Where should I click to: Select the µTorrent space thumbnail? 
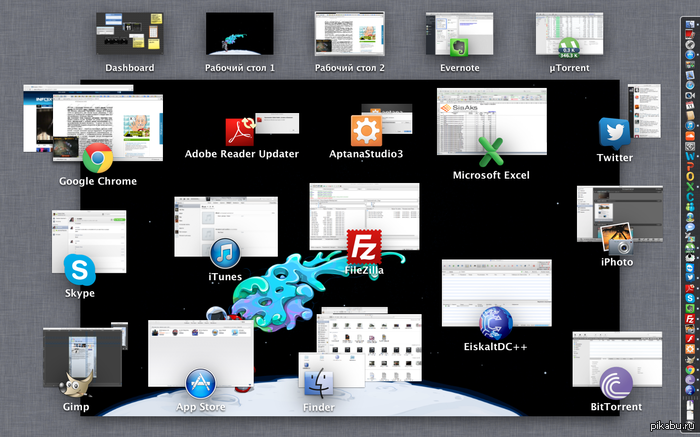click(x=569, y=36)
